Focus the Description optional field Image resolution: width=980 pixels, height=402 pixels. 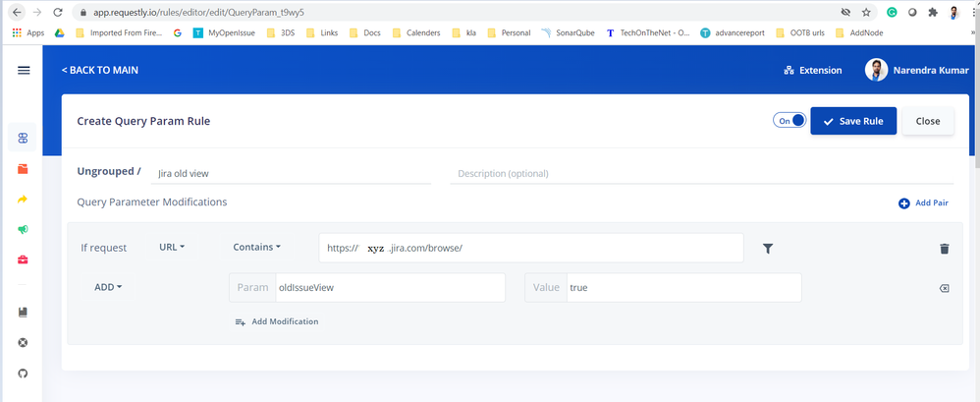tap(702, 174)
